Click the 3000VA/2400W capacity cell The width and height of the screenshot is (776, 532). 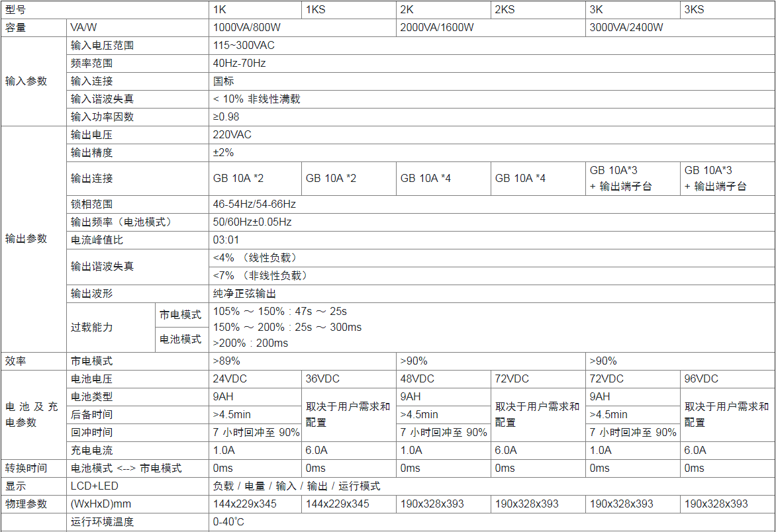[x=626, y=28]
